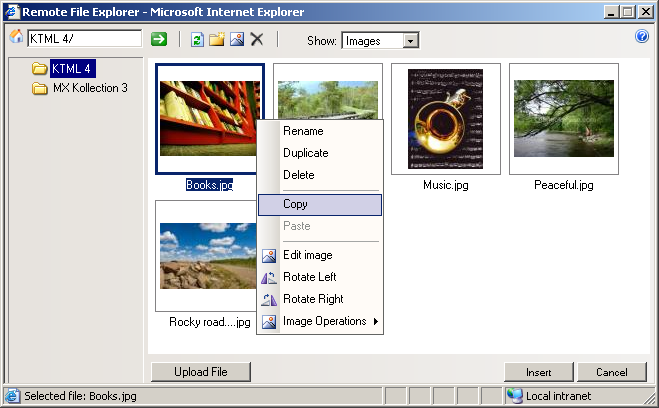The height and width of the screenshot is (408, 659).
Task: Expand the Image Operations submenu arrow
Action: click(x=376, y=321)
